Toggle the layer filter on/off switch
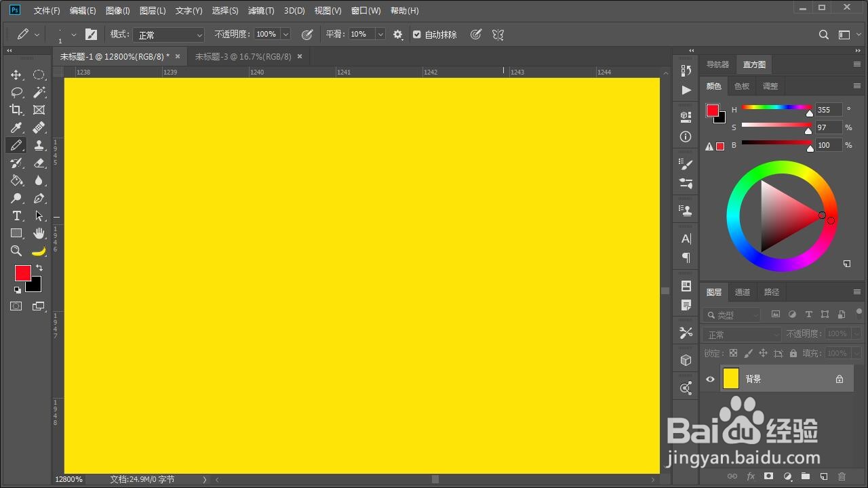 [859, 314]
